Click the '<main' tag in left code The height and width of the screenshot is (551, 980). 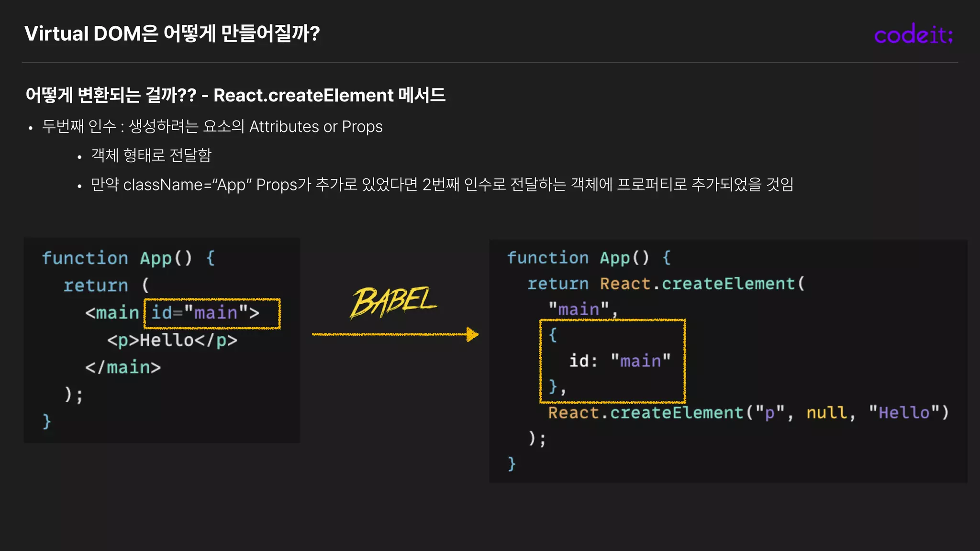[112, 313]
